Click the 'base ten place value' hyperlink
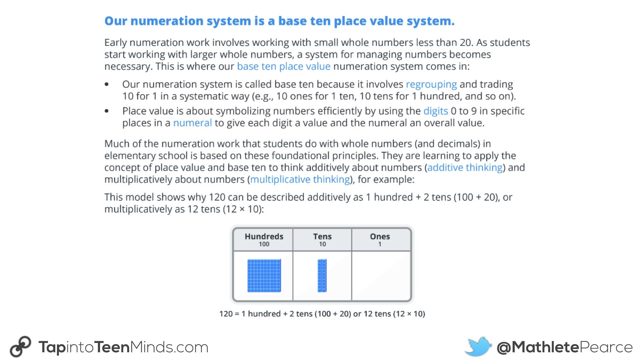This screenshot has height=362, width=644. (284, 66)
